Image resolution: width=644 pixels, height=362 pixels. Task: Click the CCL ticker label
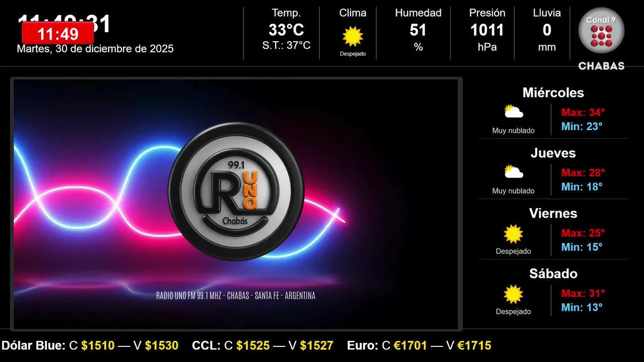(206, 345)
